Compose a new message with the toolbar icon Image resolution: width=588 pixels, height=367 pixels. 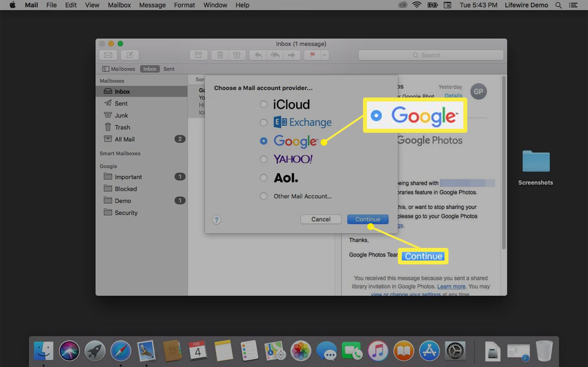pos(130,55)
